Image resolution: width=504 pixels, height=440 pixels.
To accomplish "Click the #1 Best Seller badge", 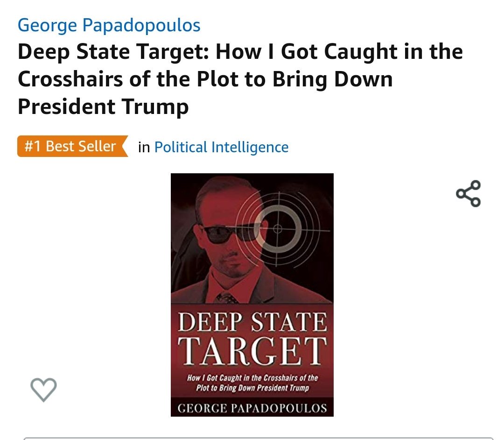I will 73,146.
